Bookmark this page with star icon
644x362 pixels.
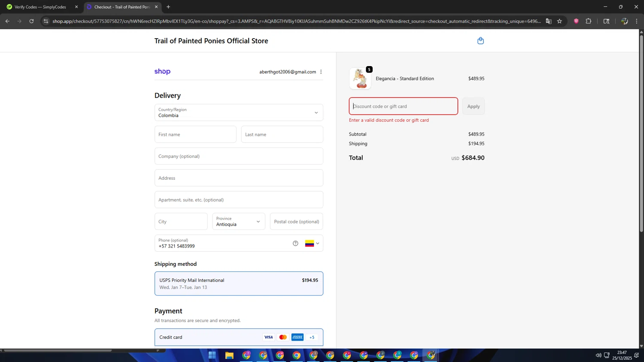click(559, 21)
